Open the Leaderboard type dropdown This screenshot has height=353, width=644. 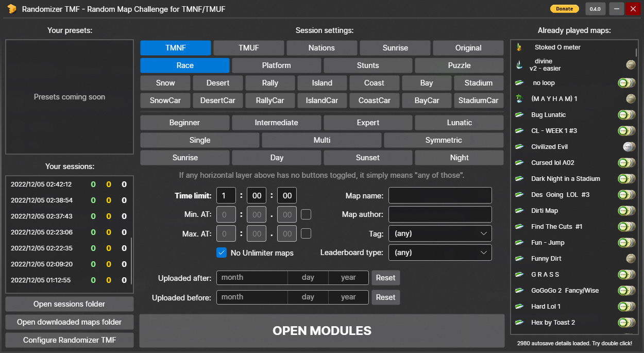click(440, 253)
